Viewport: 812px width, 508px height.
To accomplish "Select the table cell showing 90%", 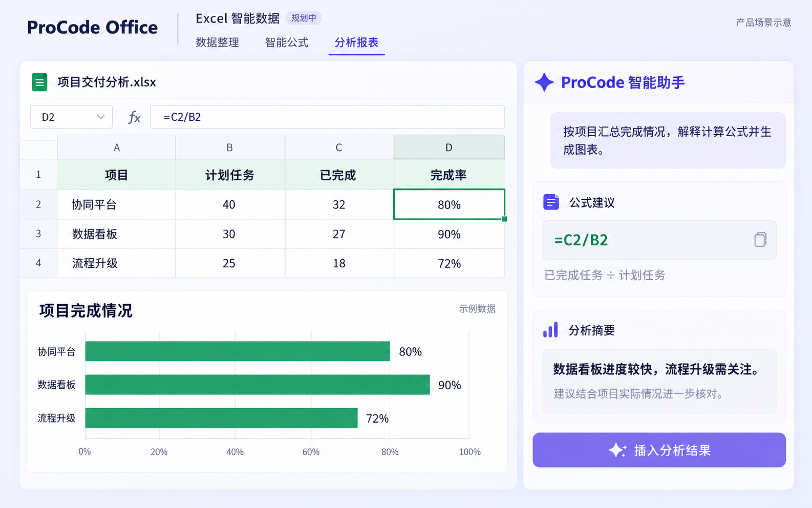I will 449,234.
